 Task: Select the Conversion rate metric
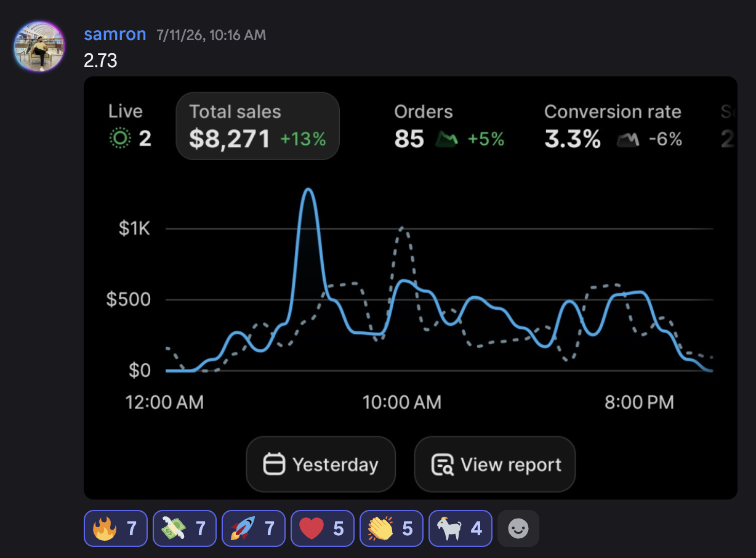tap(613, 126)
